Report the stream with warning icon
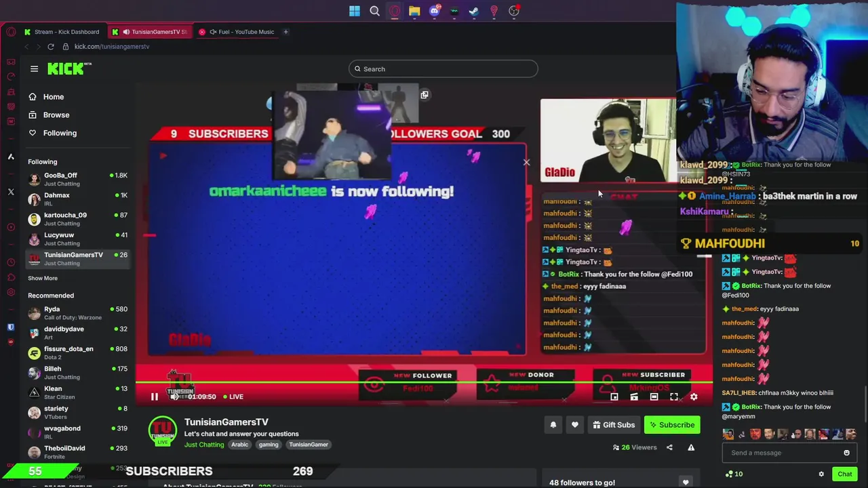 (691, 447)
